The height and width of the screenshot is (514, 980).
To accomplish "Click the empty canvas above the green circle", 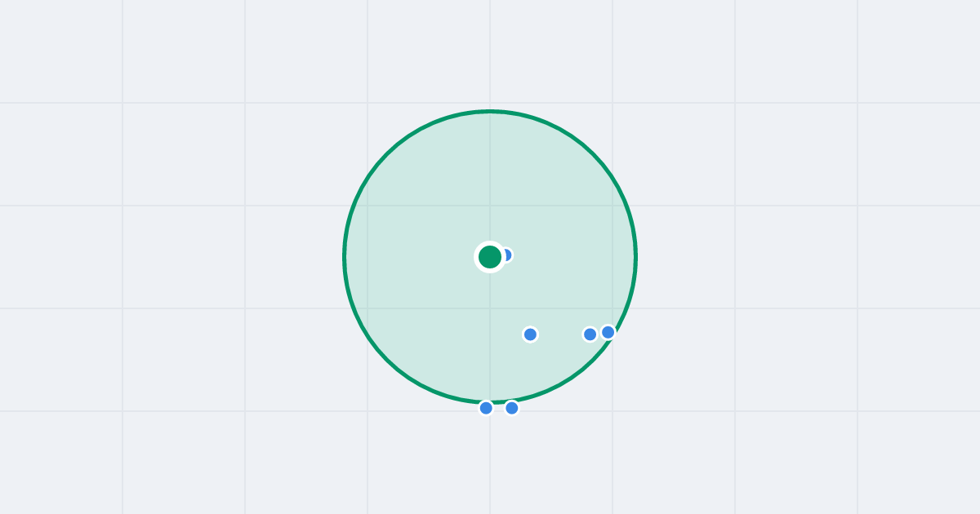I will 490,53.
